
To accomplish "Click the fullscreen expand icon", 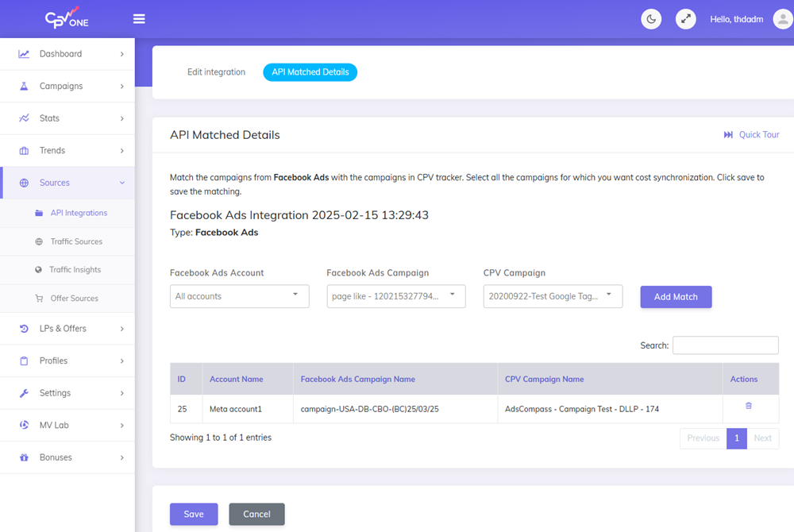I will coord(685,18).
